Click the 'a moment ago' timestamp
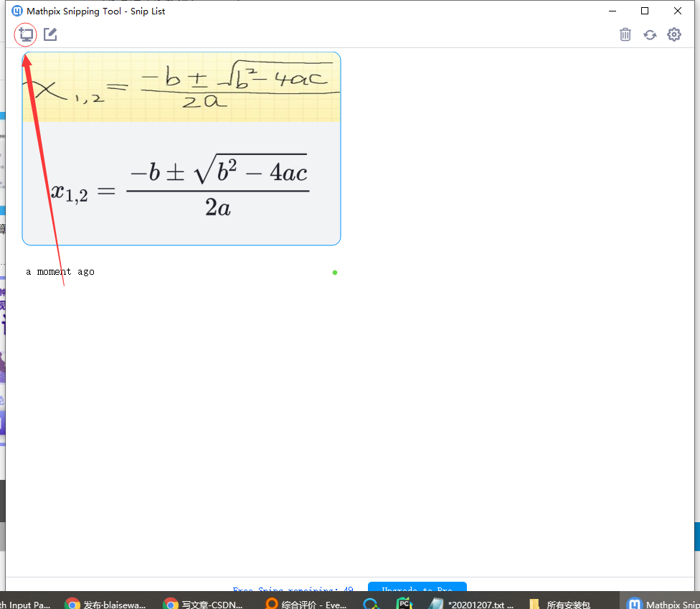 point(60,271)
